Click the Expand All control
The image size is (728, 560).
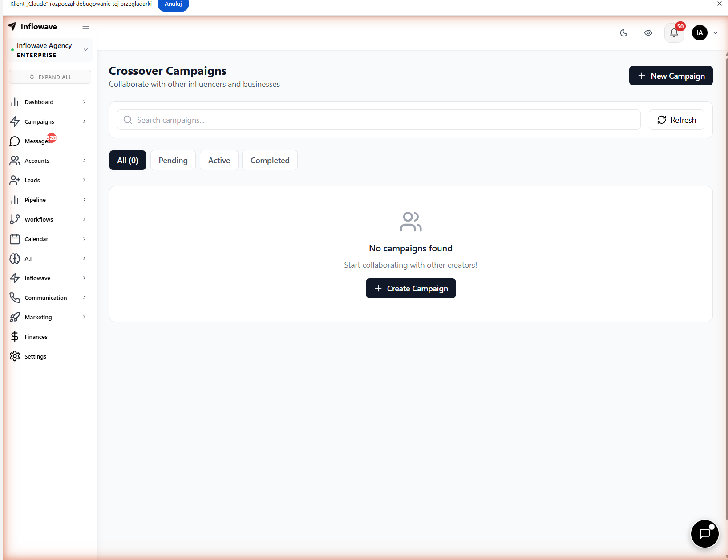point(50,77)
